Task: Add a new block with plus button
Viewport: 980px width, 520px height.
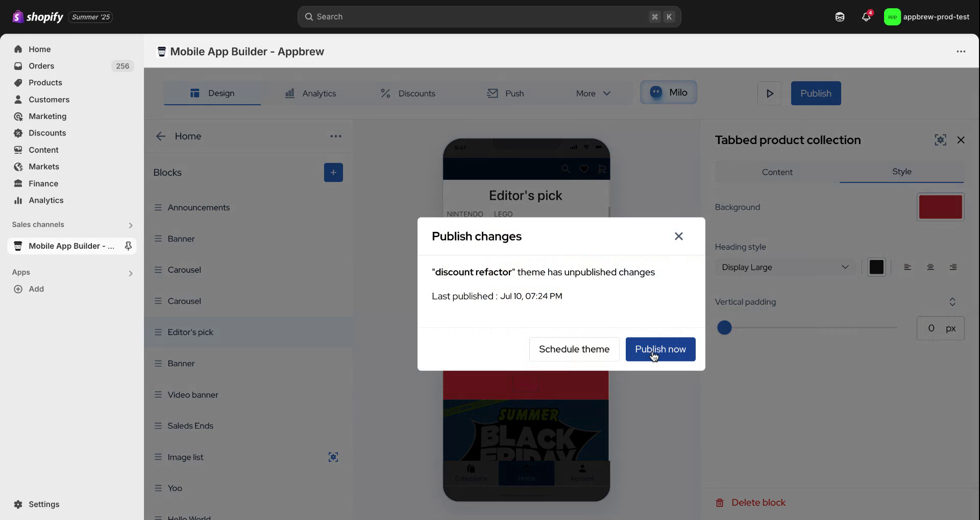Action: tap(333, 173)
